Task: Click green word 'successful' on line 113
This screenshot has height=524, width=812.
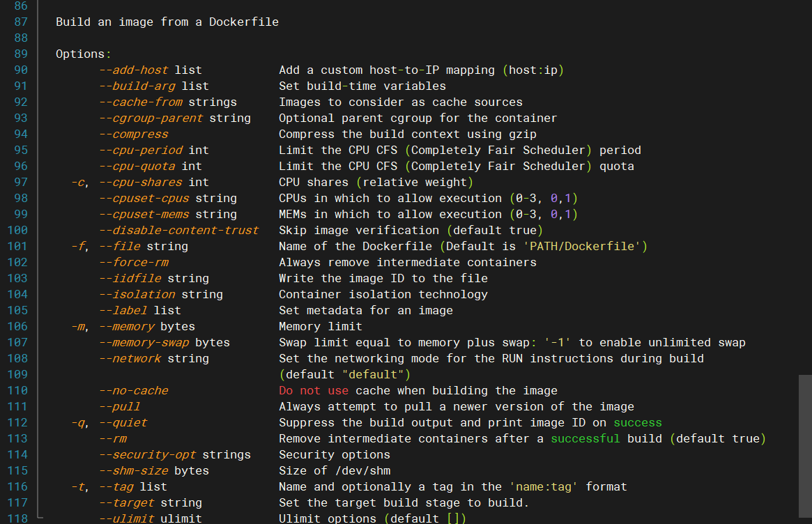Action: (585, 439)
